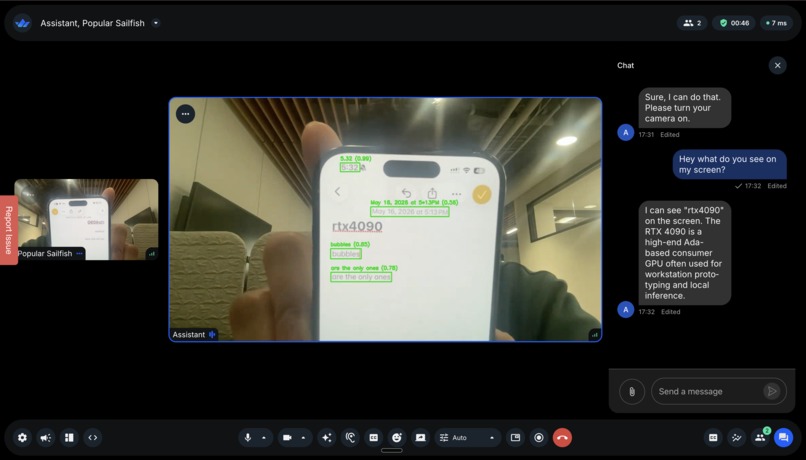806x460 pixels.
Task: Click the Assistant avatar beside 17:32 message
Action: pos(626,309)
